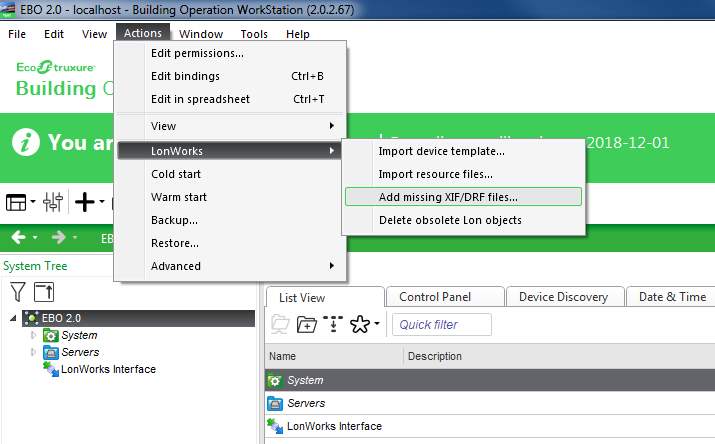715x444 pixels.
Task: Click the System Tree collapse-to-top icon
Action: [x=44, y=292]
